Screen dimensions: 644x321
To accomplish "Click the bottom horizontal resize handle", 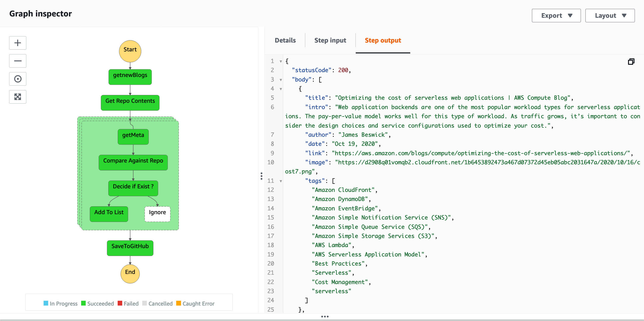I will click(x=325, y=316).
